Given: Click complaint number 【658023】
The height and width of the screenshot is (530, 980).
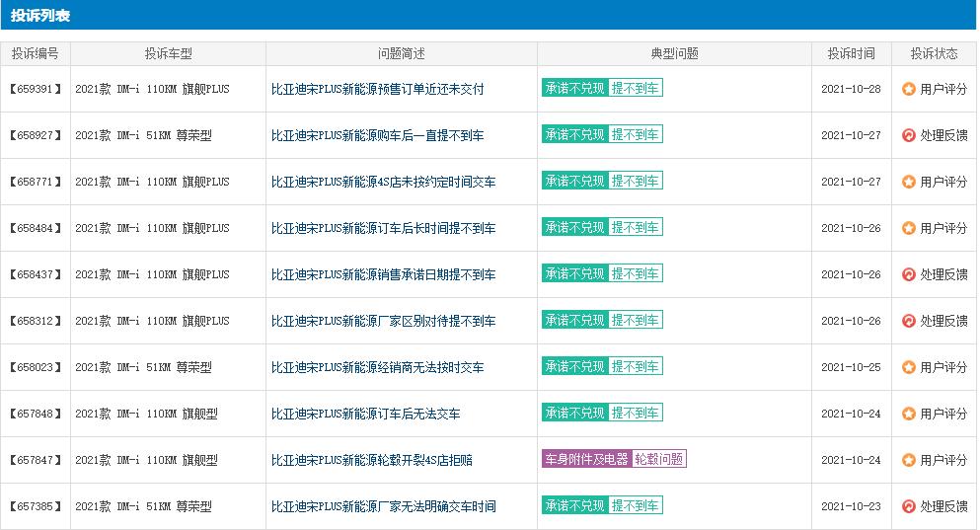Looking at the screenshot, I should [35, 367].
